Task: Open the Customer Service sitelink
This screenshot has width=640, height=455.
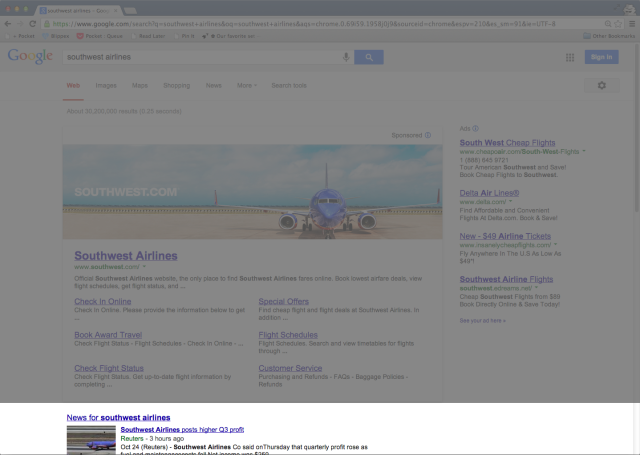Action: click(x=290, y=368)
